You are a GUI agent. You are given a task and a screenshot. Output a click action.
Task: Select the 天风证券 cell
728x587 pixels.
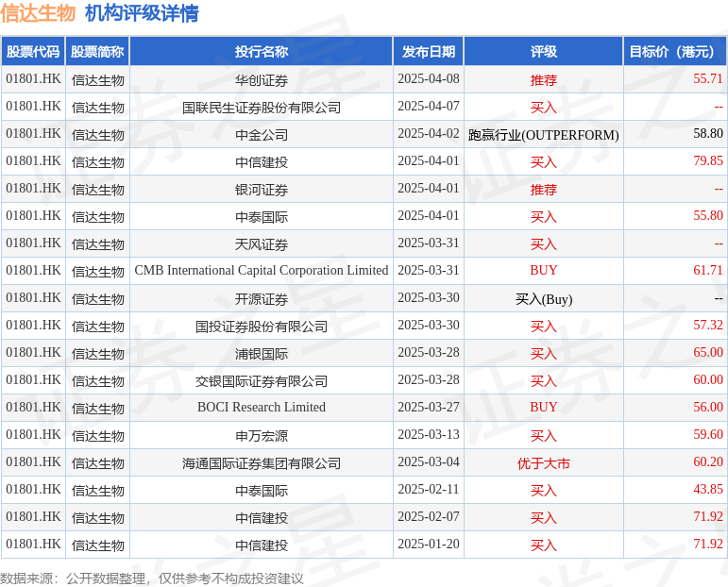tap(262, 244)
